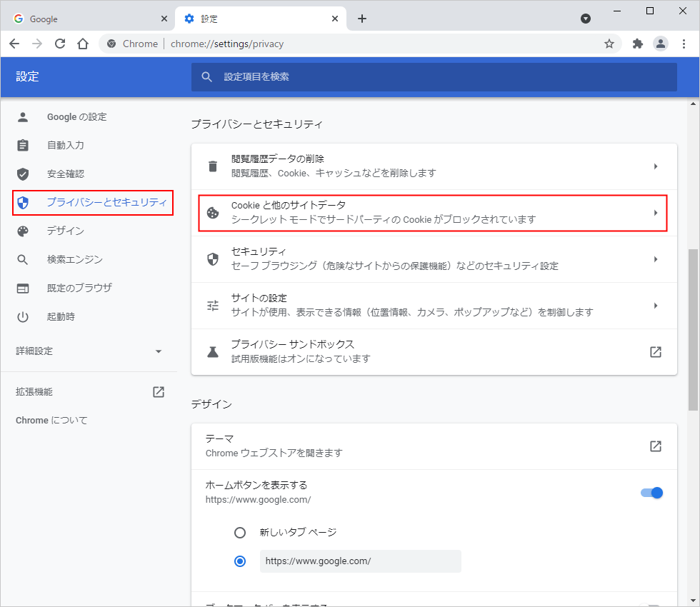Close the Google tab
This screenshot has width=700, height=607.
(164, 19)
